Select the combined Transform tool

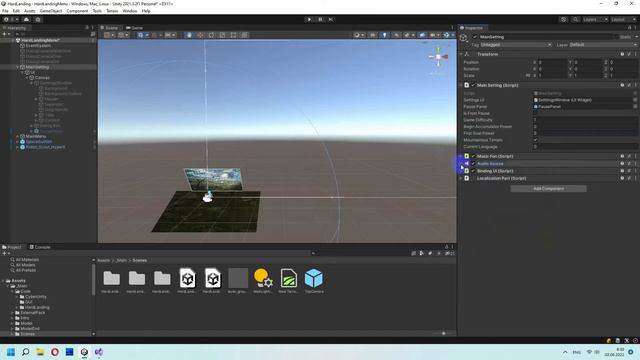244,35
